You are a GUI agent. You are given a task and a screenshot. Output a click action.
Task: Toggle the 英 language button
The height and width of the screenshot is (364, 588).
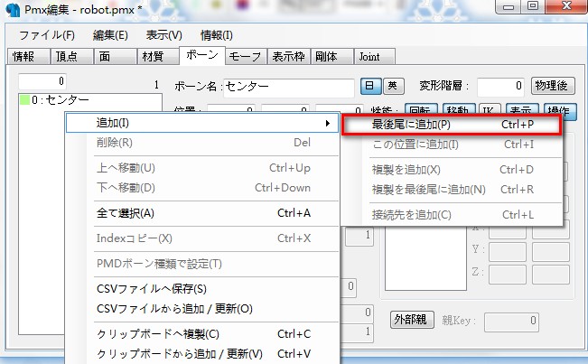[x=394, y=86]
